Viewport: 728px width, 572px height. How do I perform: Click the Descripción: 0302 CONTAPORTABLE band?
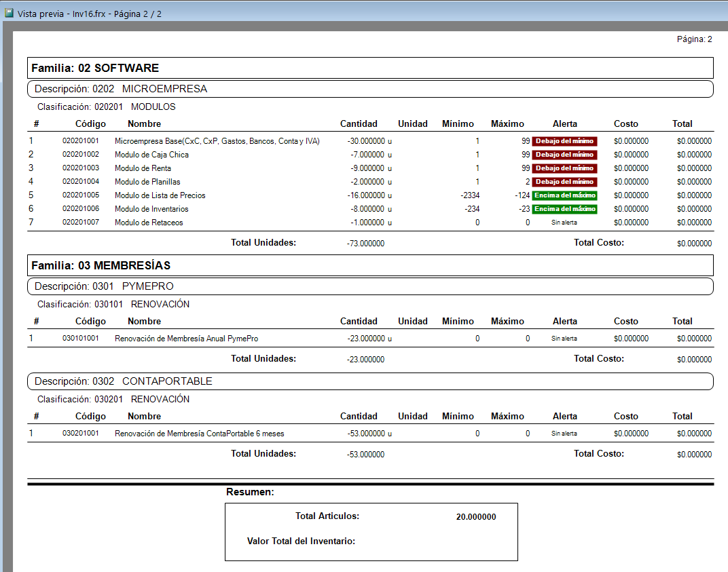370,381
